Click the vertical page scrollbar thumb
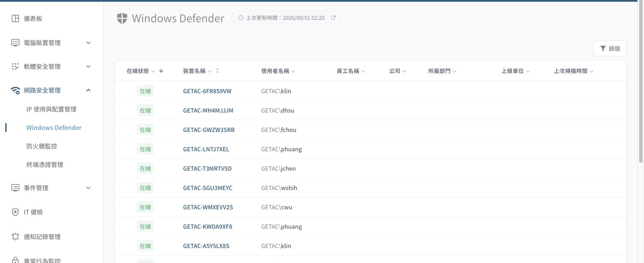 641,82
